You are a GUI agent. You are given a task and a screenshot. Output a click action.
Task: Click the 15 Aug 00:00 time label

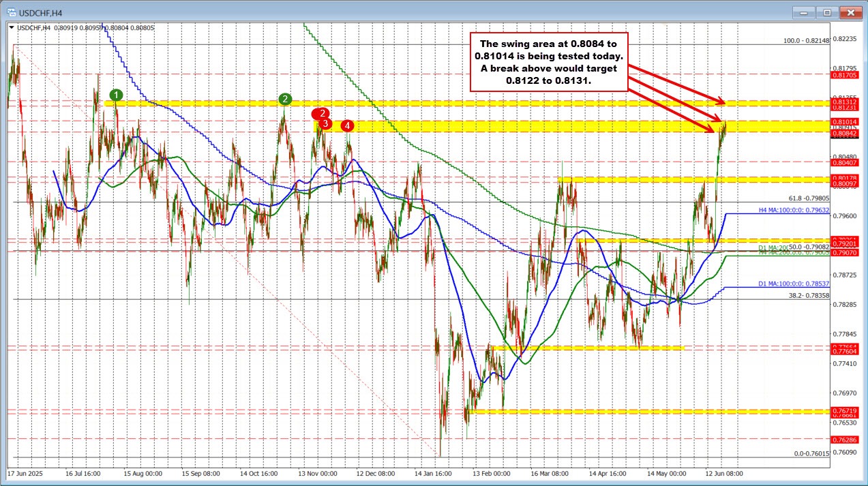tap(142, 472)
